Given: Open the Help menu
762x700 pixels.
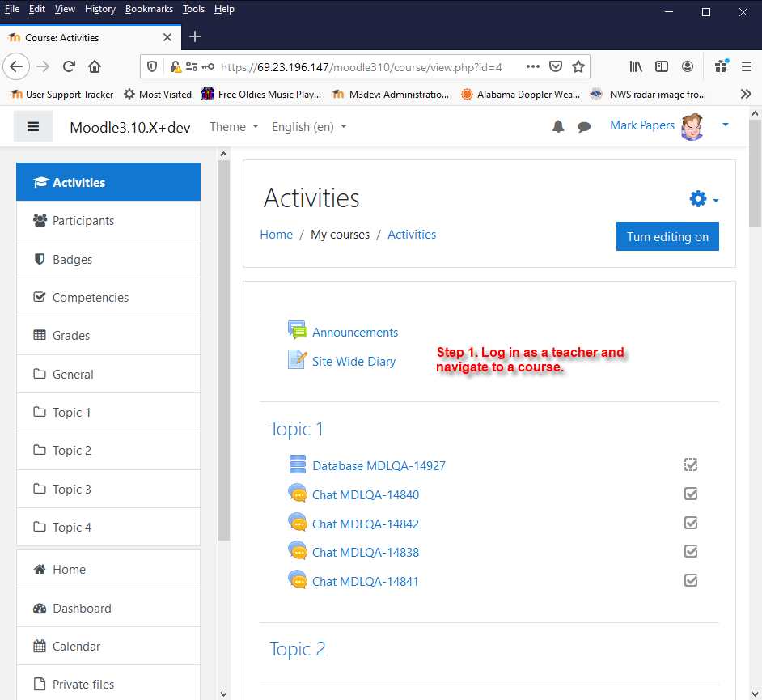Looking at the screenshot, I should tap(224, 9).
